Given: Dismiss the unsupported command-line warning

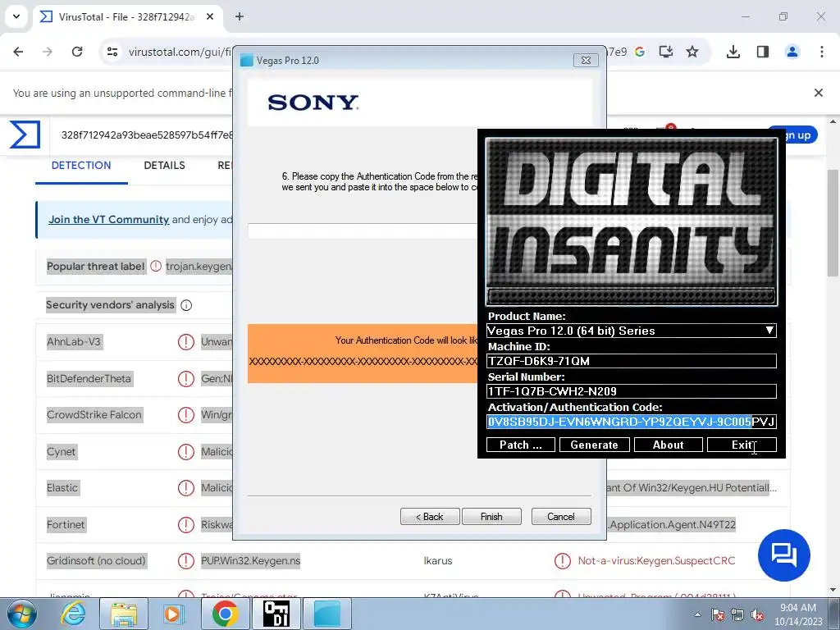Looking at the screenshot, I should coord(819,93).
